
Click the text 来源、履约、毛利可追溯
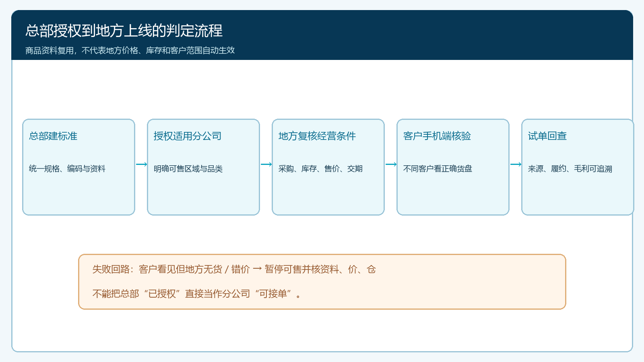[570, 169]
